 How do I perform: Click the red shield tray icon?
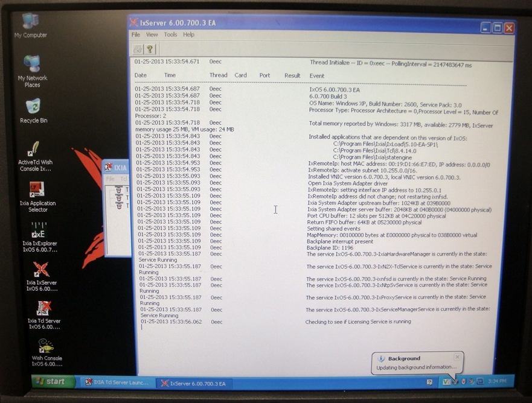coord(464,382)
